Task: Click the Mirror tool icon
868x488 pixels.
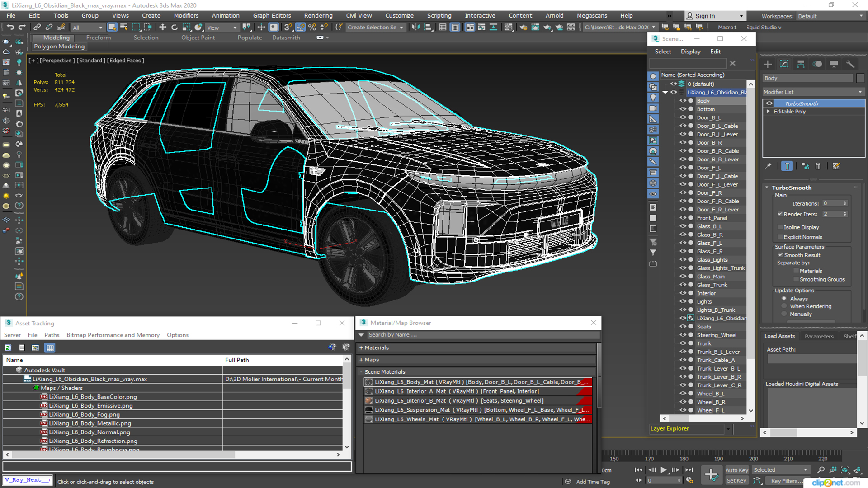Action: point(415,28)
